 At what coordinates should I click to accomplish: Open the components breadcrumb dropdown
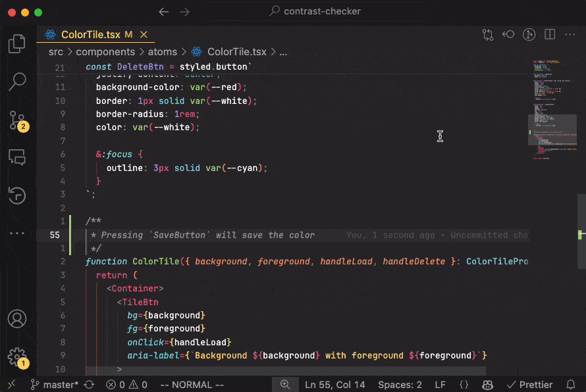coord(105,51)
